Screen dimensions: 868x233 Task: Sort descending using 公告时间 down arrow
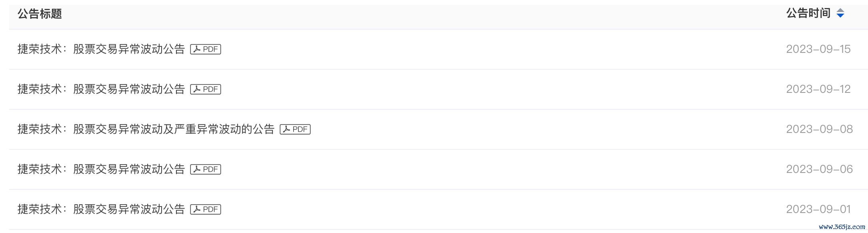coord(840,16)
